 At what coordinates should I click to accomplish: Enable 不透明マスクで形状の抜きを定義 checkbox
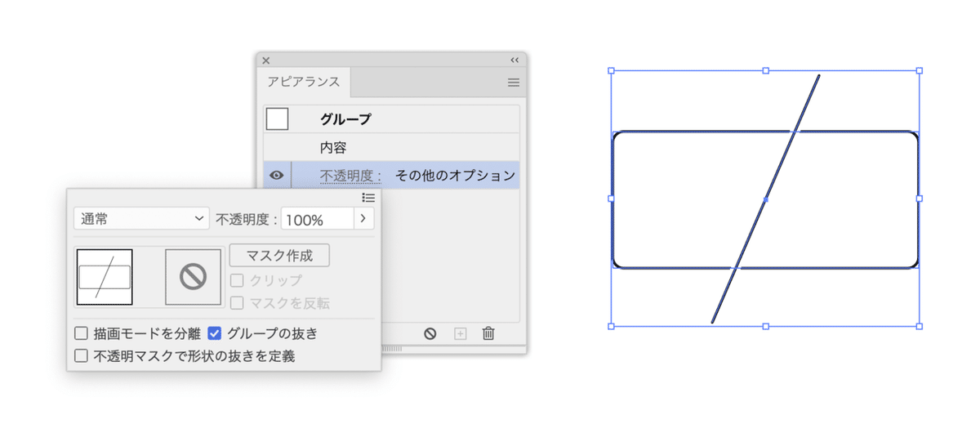pos(81,355)
